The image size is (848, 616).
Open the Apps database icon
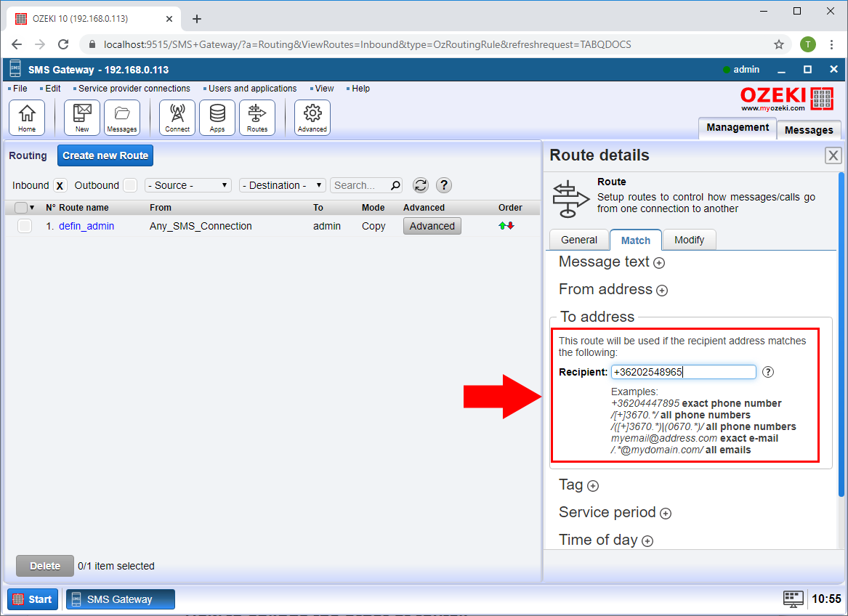[217, 118]
